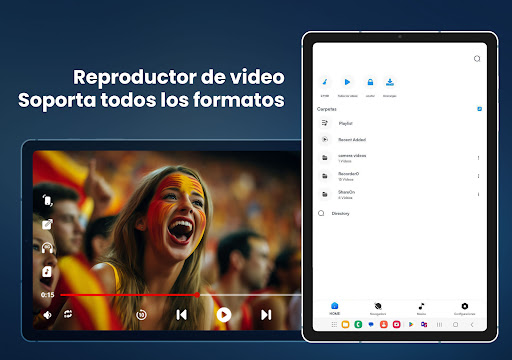512x360 pixels.
Task: Open the translate app in taskbar
Action: click(x=424, y=324)
